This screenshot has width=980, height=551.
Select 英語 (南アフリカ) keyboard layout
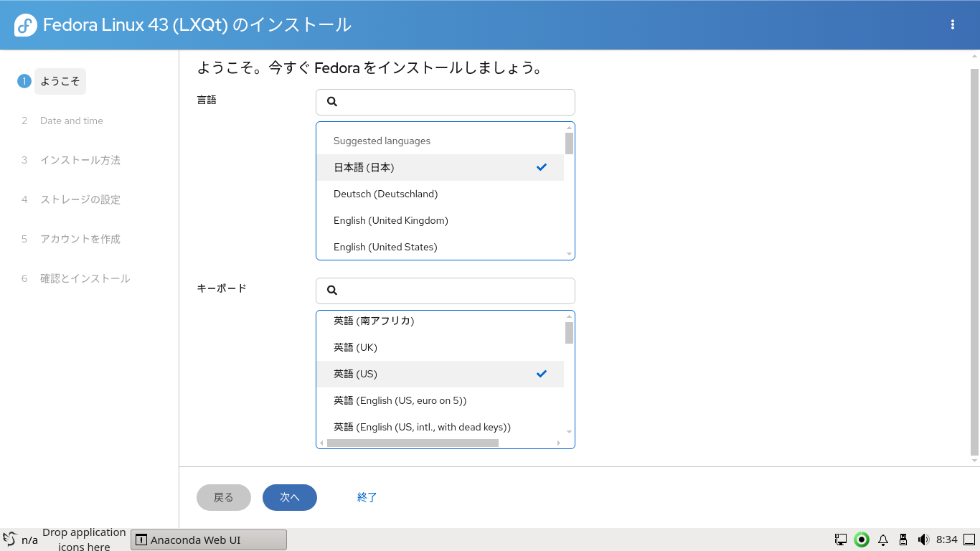coord(440,321)
